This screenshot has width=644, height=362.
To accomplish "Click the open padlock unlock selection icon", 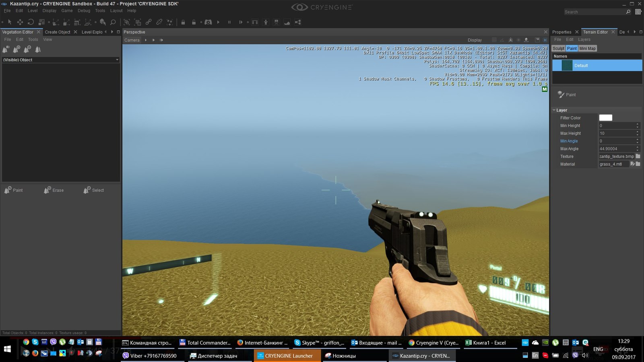I will [x=194, y=22].
